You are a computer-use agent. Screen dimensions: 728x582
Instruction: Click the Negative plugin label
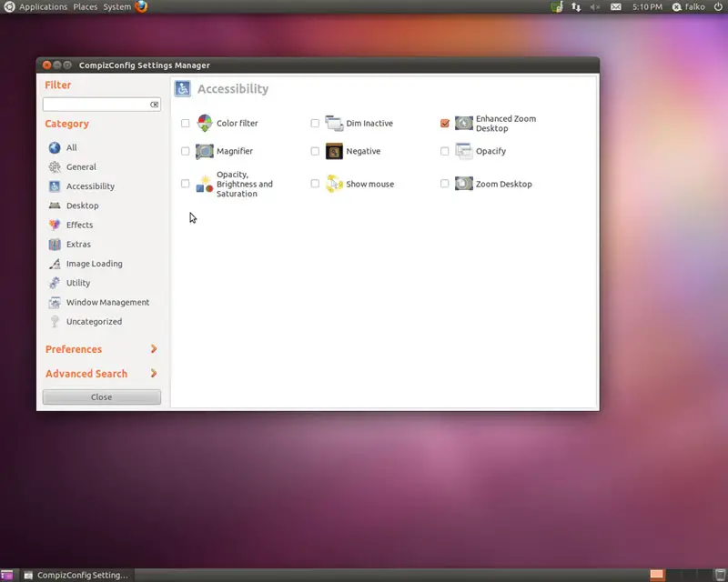click(x=363, y=151)
